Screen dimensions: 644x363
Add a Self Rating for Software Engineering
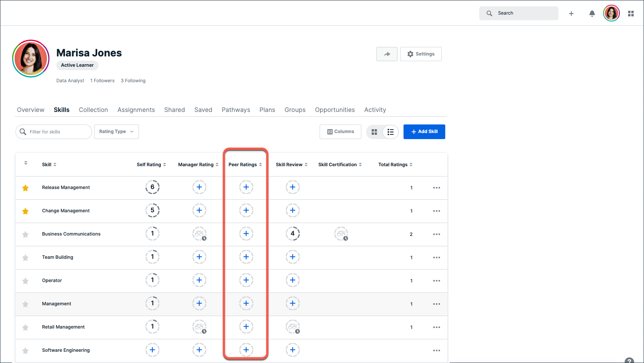[x=152, y=350]
